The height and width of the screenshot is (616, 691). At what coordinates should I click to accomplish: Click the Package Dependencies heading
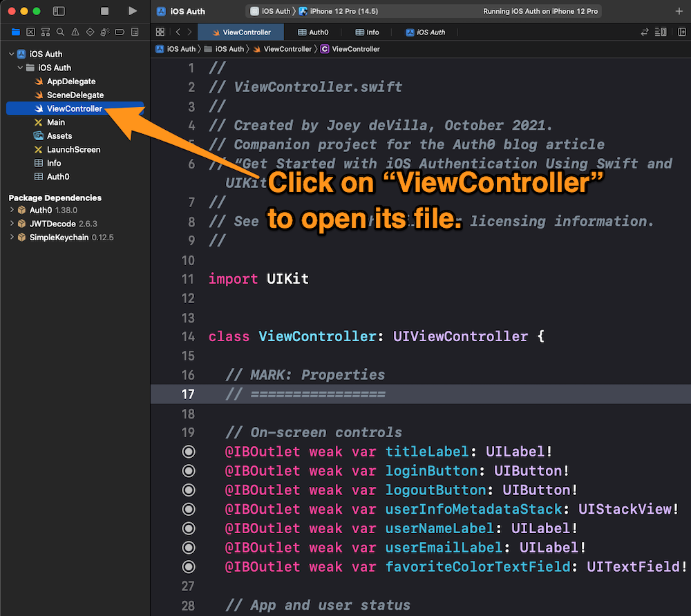click(55, 198)
